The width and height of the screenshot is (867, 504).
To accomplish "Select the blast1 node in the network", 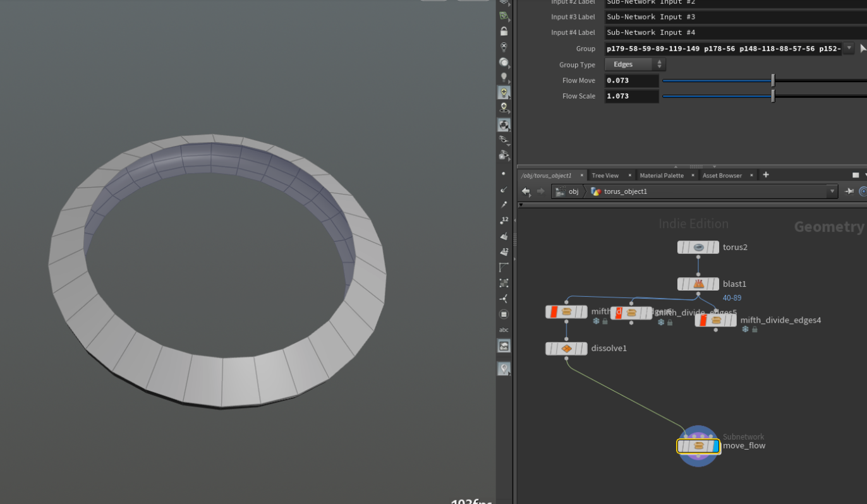I will [x=698, y=284].
